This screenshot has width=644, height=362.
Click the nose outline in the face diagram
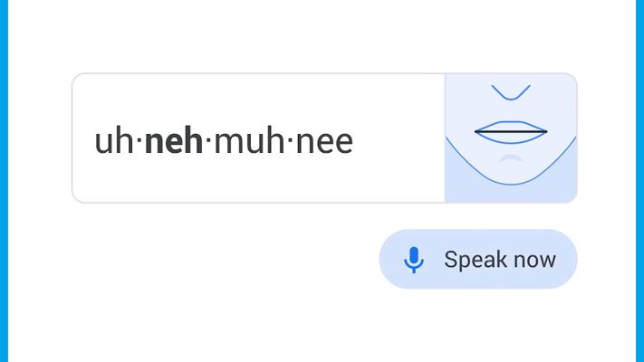pyautogui.click(x=511, y=95)
